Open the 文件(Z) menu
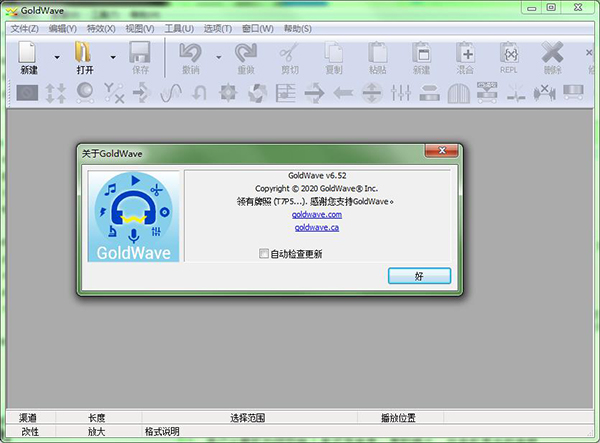This screenshot has height=443, width=600. click(x=24, y=29)
